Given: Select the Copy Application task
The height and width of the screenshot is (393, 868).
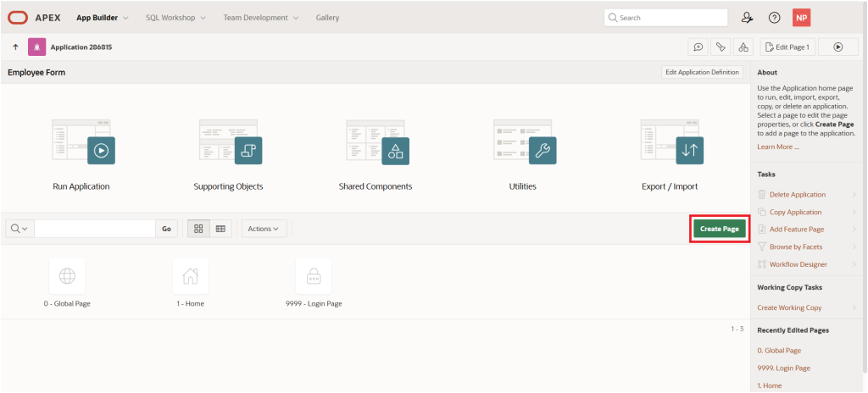Looking at the screenshot, I should pyautogui.click(x=795, y=212).
